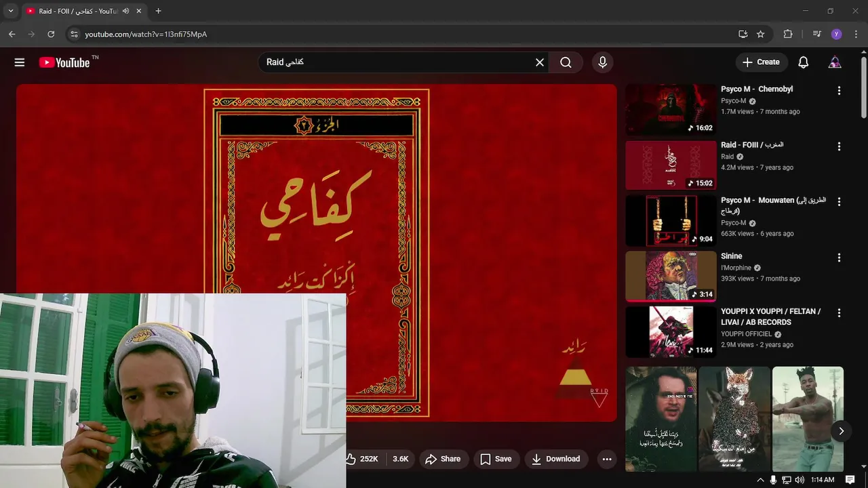868x488 pixels.
Task: Bookmark this tab with the star
Action: coord(761,34)
